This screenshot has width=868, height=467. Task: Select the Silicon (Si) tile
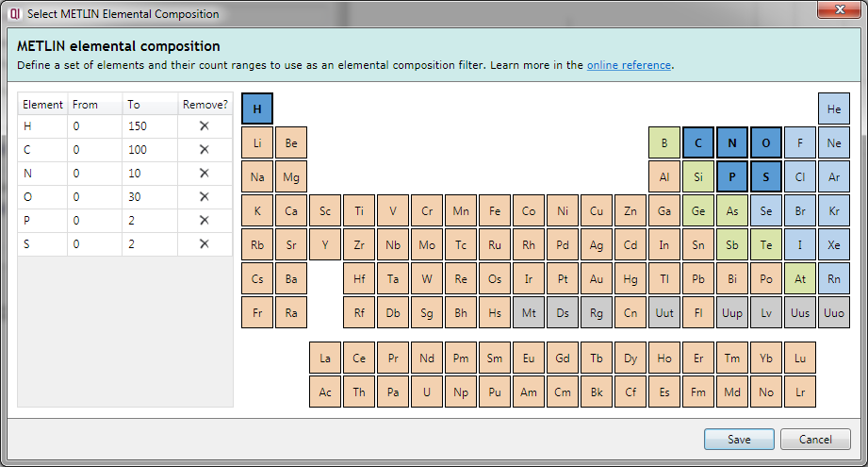tap(698, 176)
